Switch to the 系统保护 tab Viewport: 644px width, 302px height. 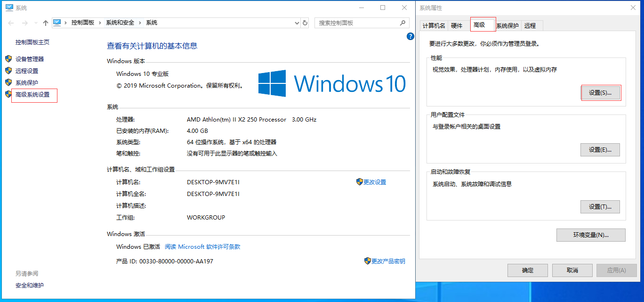[507, 26]
